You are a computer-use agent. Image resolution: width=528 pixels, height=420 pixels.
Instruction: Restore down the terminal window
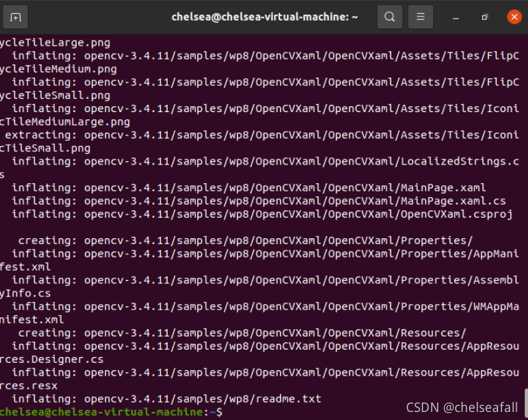coord(485,17)
